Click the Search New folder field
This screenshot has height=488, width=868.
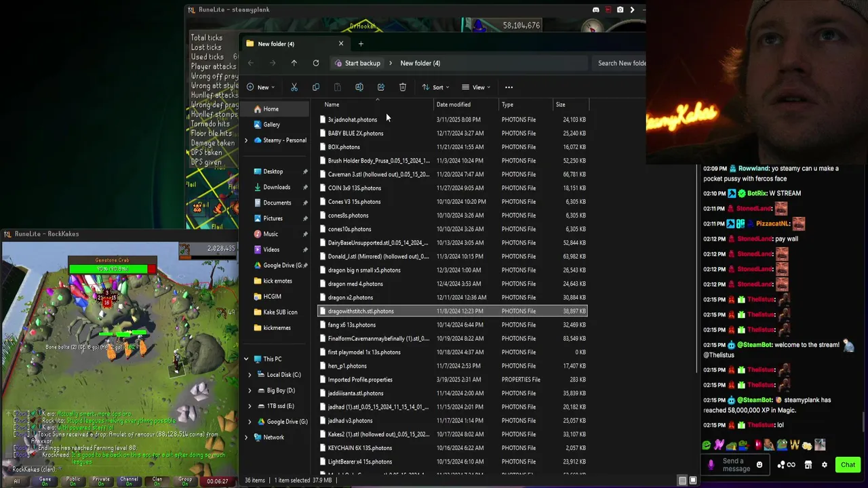pos(620,63)
